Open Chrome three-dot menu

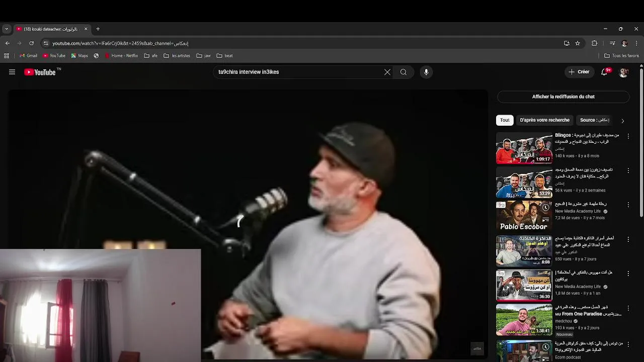(x=636, y=43)
